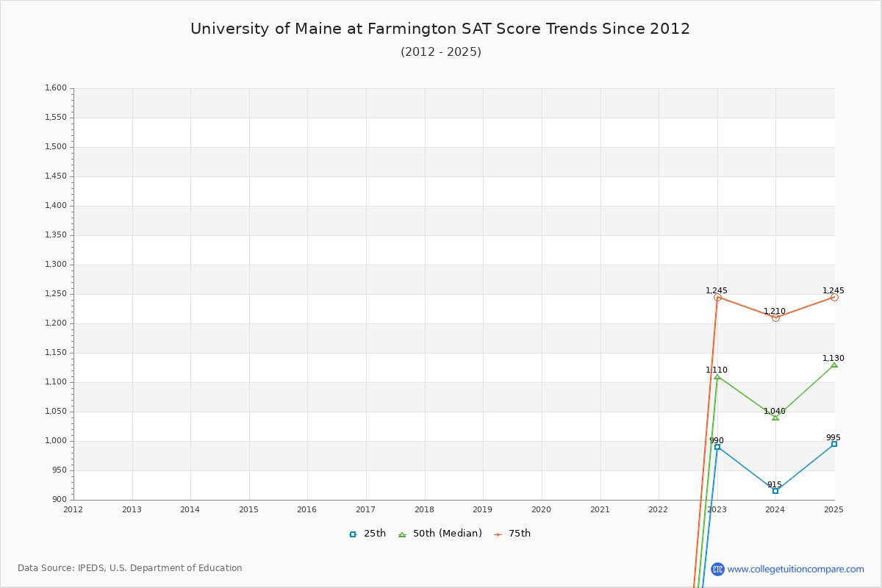
Task: Click the 2023 x-axis label
Action: click(x=717, y=509)
